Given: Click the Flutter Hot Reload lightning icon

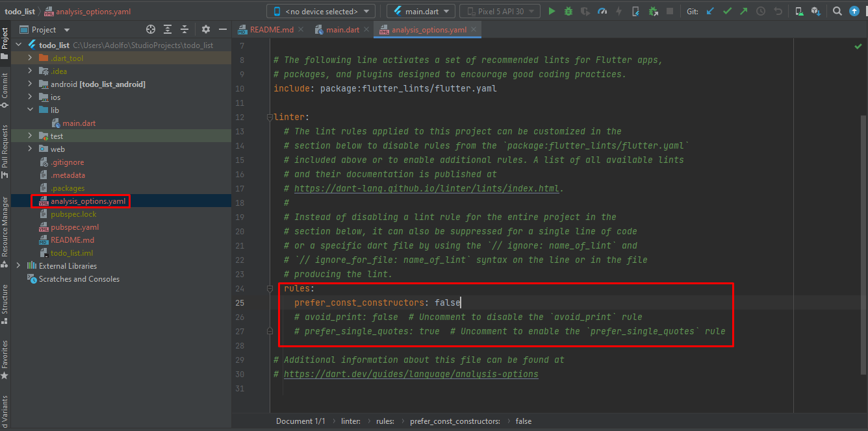Looking at the screenshot, I should pos(619,11).
